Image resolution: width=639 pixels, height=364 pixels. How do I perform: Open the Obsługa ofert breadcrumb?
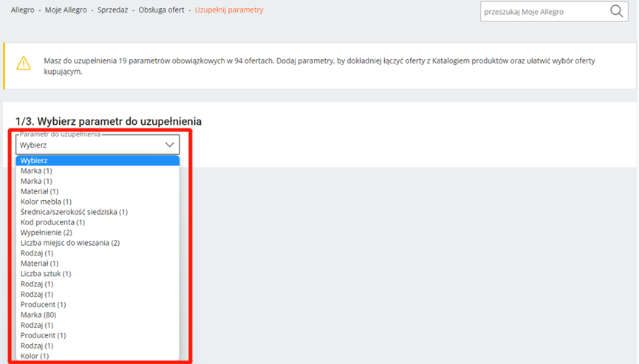(161, 10)
